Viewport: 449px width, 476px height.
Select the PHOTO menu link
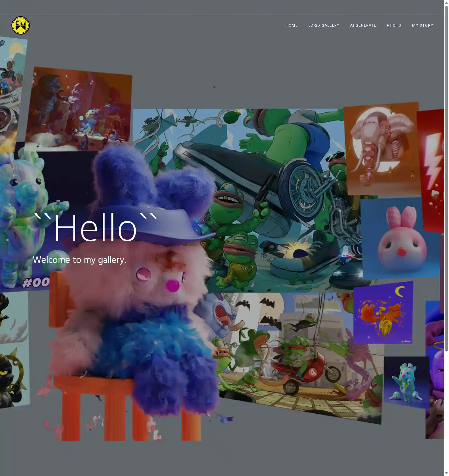[x=394, y=25]
